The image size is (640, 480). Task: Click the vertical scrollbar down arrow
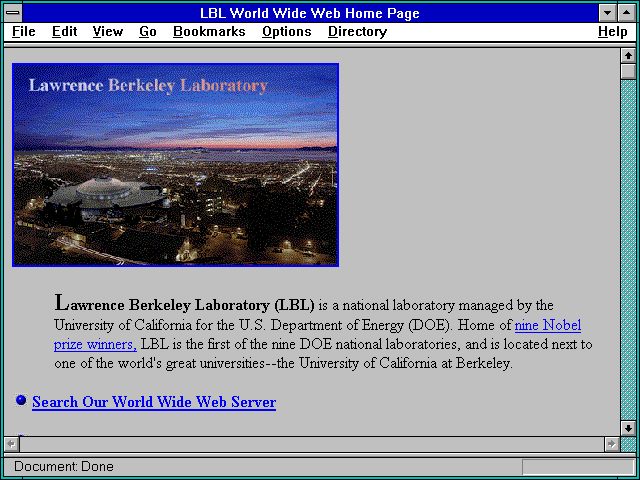[628, 428]
